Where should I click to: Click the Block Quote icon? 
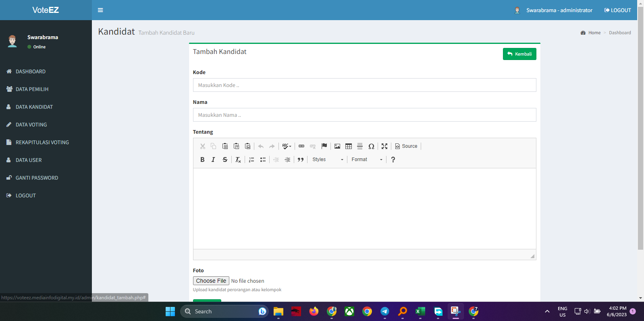pos(301,159)
